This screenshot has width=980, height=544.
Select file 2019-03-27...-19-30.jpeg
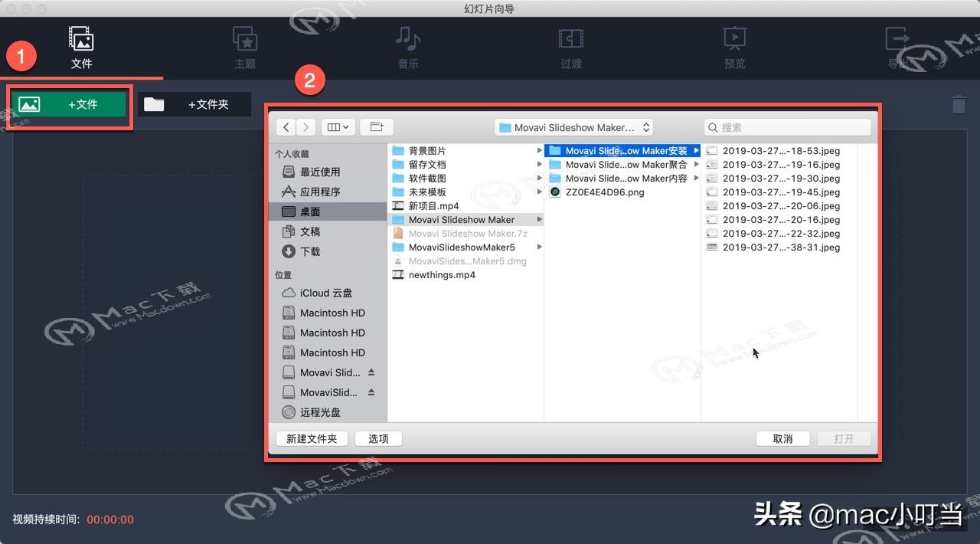click(x=779, y=179)
